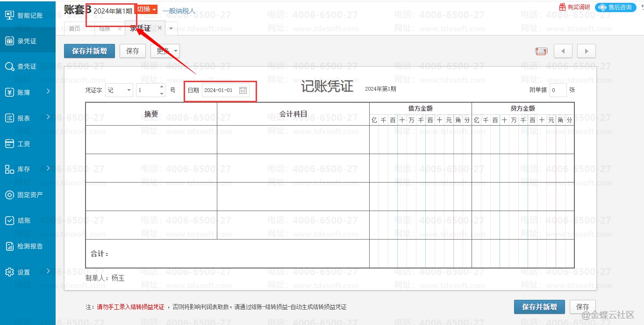The width and height of the screenshot is (644, 325).
Task: Expand the 设置 sidebar submenu
Action: point(49,271)
